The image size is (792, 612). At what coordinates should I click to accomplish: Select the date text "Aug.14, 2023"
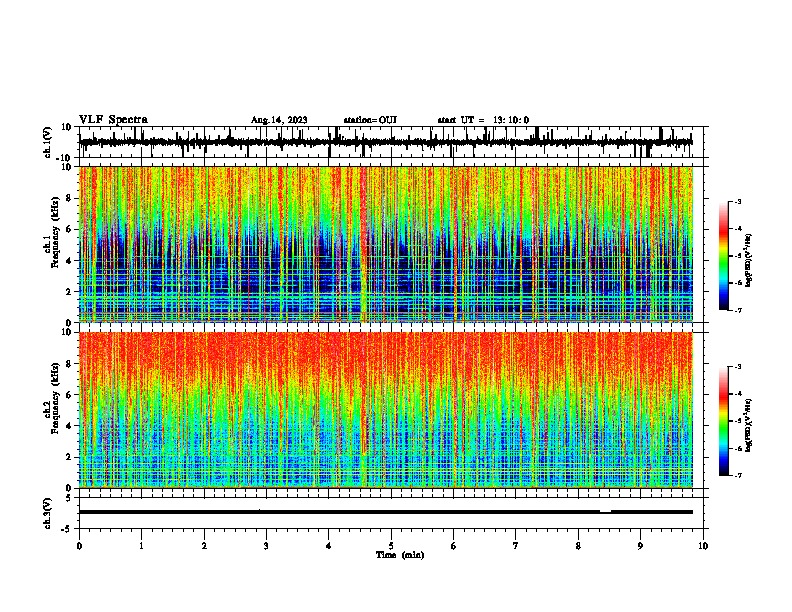coord(279,120)
